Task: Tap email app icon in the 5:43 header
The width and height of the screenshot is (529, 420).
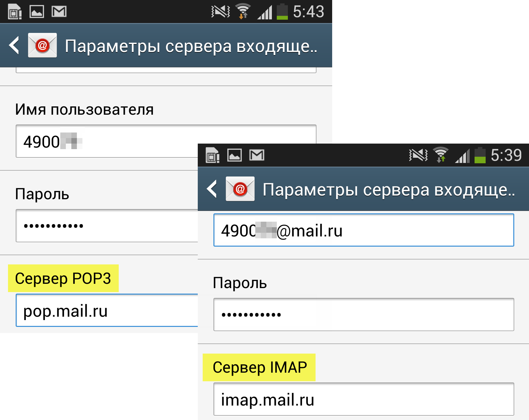Action: 42,45
